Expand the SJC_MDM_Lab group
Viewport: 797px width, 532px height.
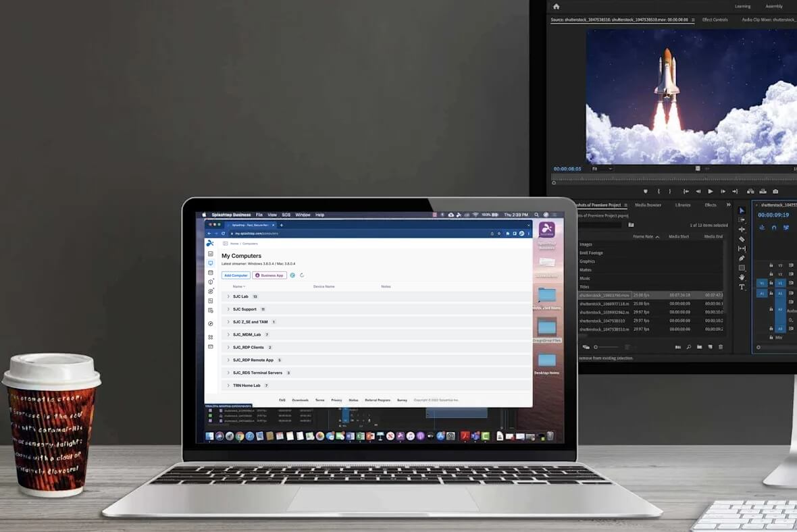[x=228, y=334]
